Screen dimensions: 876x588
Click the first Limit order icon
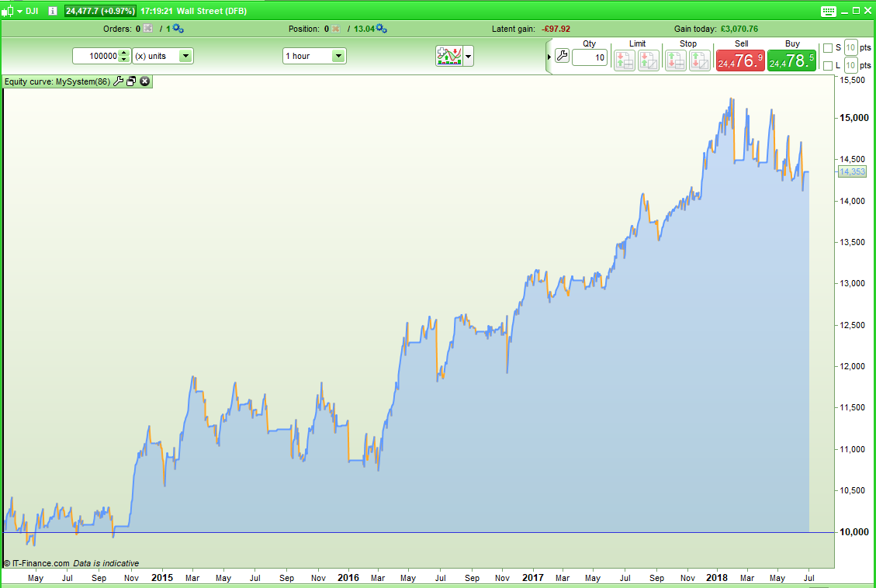click(x=624, y=61)
